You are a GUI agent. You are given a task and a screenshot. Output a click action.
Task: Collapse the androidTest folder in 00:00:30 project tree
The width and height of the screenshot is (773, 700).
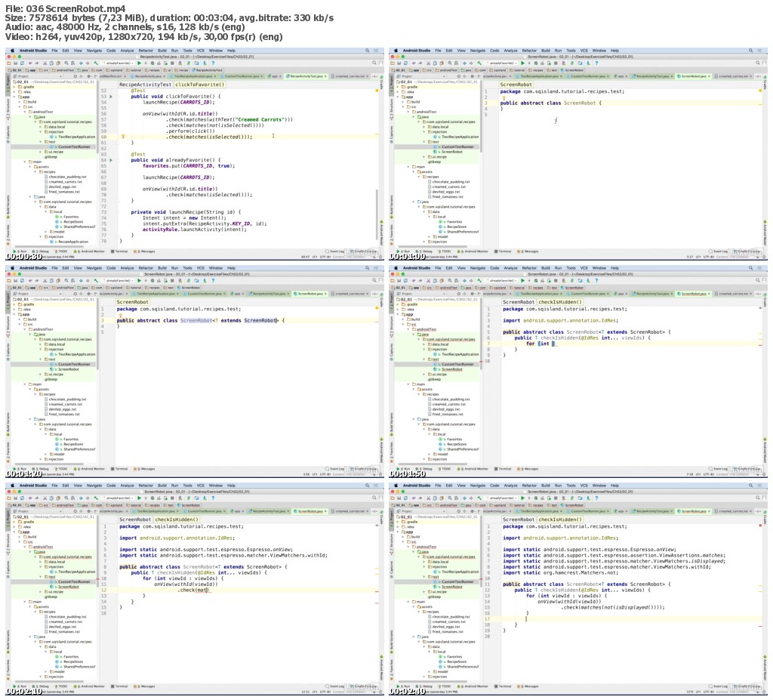click(x=25, y=112)
